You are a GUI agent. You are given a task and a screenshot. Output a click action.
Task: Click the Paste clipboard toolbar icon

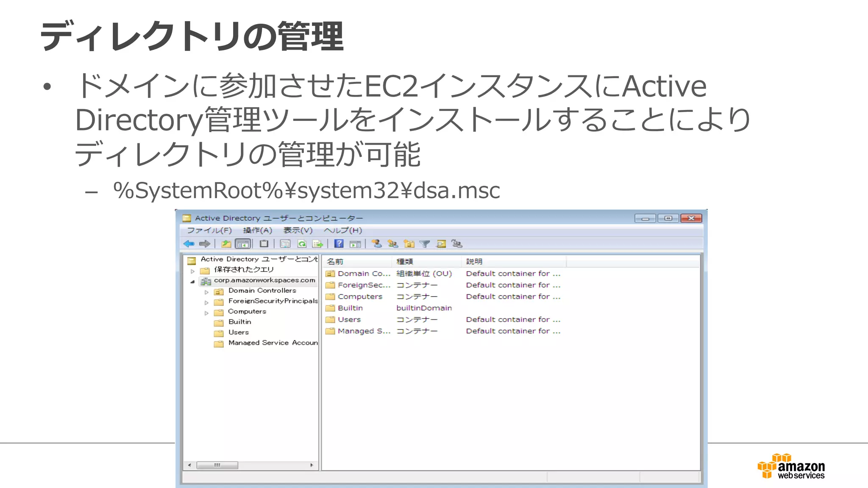pos(264,244)
